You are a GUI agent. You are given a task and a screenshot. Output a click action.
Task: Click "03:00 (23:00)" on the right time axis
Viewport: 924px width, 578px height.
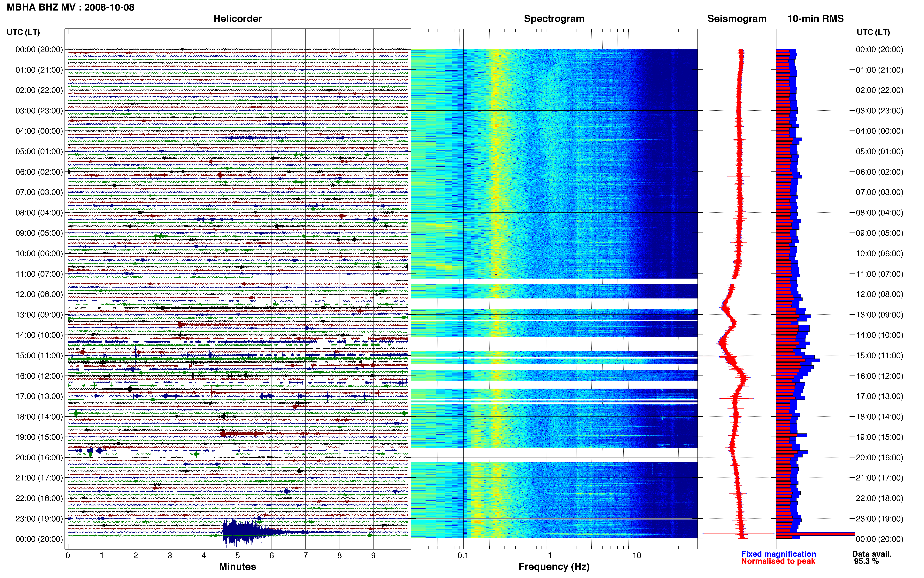(879, 111)
